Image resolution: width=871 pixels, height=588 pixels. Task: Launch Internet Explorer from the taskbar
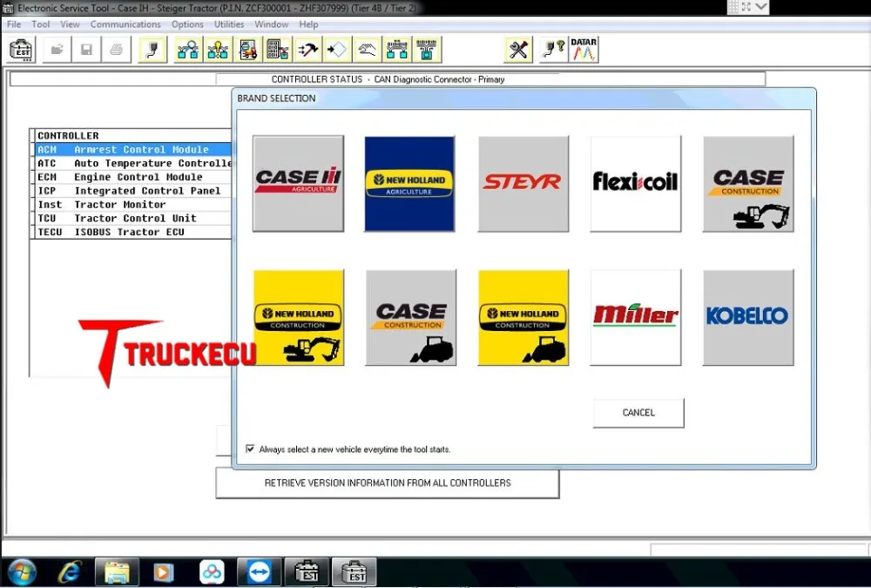pos(70,572)
